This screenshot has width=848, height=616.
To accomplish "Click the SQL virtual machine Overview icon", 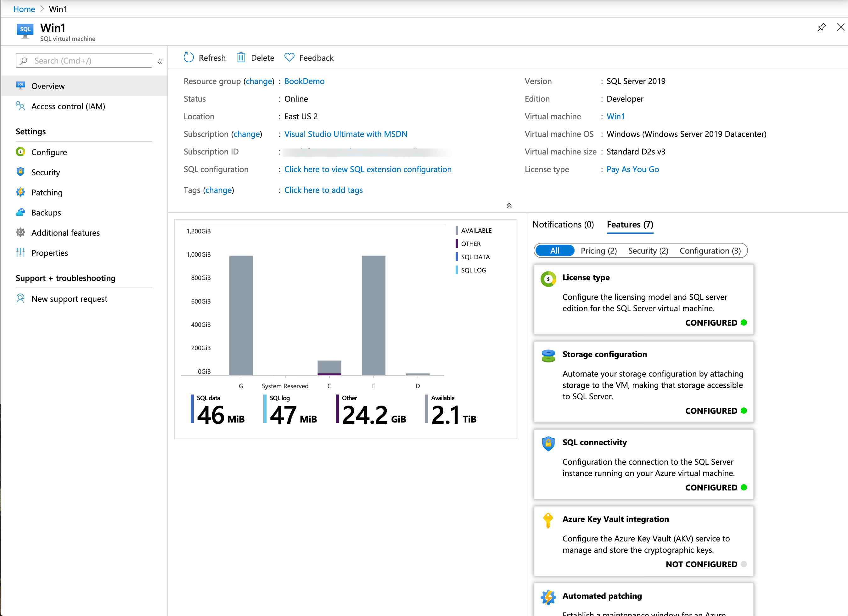I will pyautogui.click(x=21, y=86).
